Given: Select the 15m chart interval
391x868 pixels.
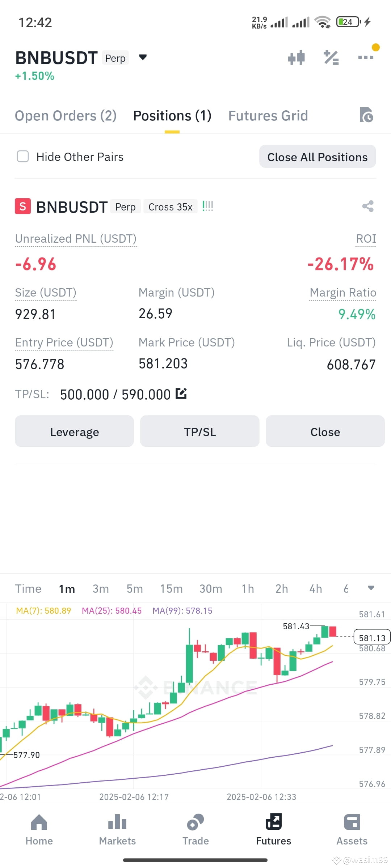Looking at the screenshot, I should pos(172,589).
